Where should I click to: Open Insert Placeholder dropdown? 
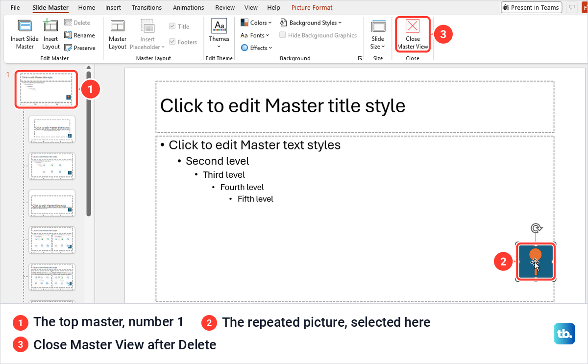tap(147, 34)
